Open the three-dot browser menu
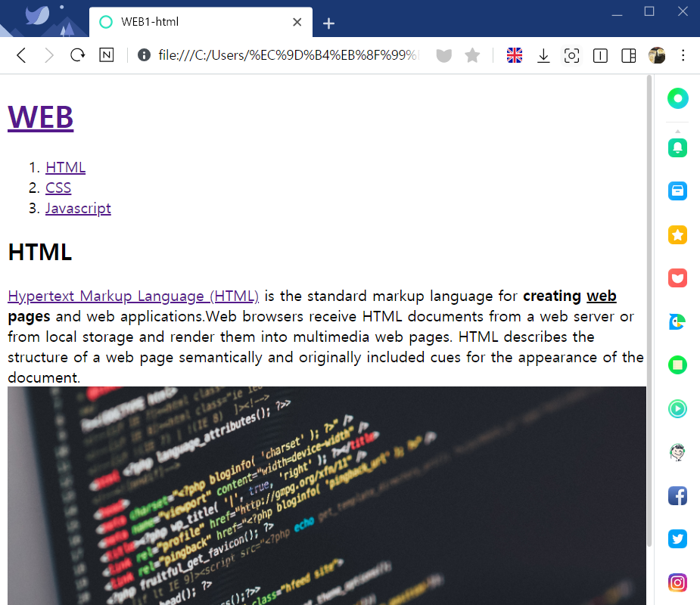 pos(683,55)
